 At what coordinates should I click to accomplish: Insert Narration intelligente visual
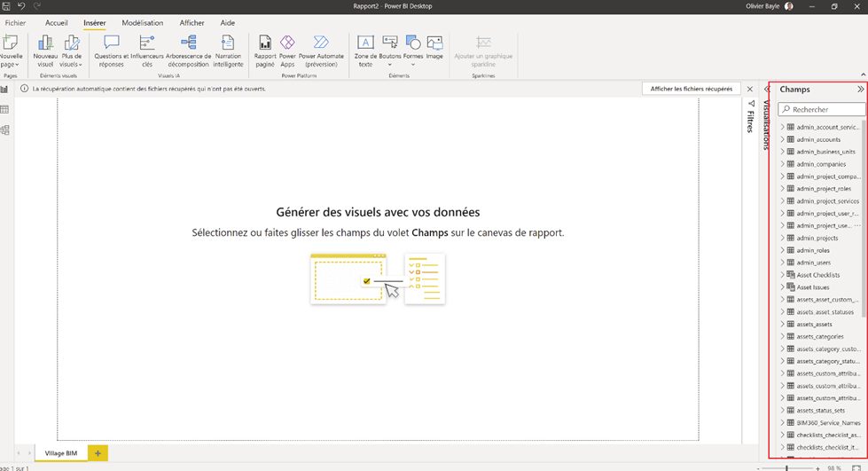coord(228,51)
